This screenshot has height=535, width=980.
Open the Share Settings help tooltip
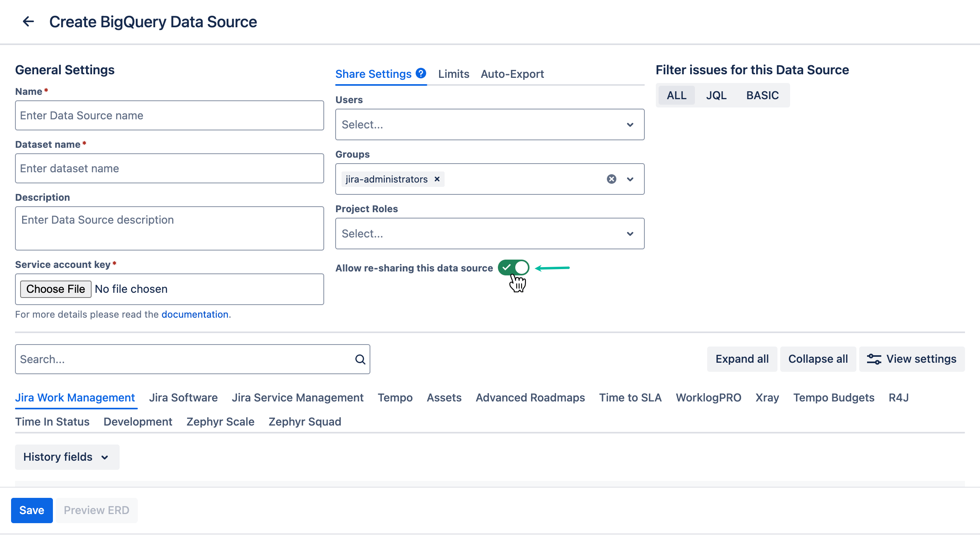421,73
